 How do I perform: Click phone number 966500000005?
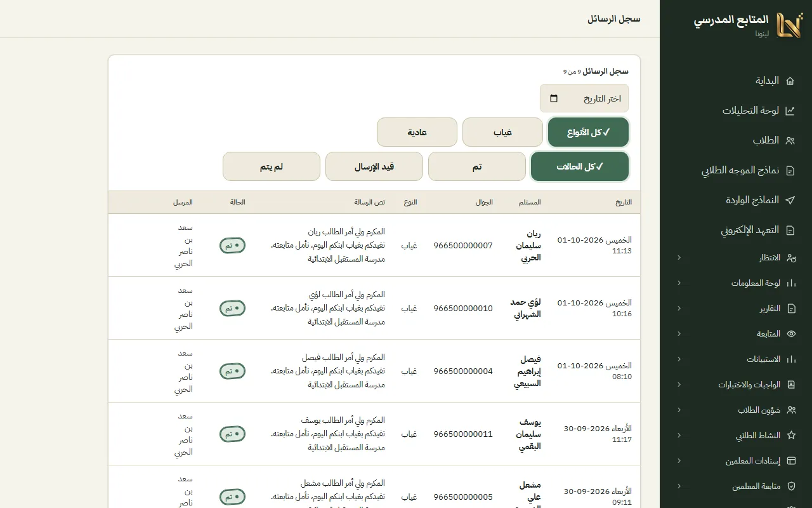(x=463, y=497)
